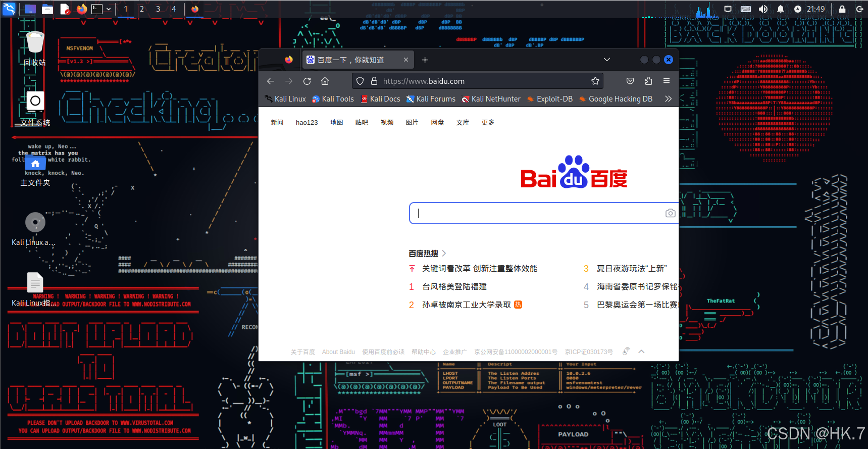Image resolution: width=868 pixels, height=449 pixels.
Task: Open Baidu 新闻 navigation link
Action: tap(277, 123)
